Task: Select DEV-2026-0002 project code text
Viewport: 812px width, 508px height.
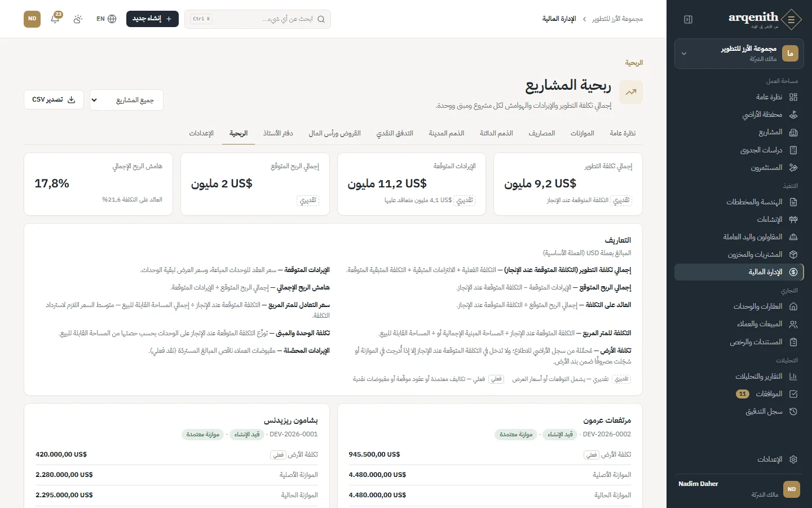Action: (x=607, y=434)
